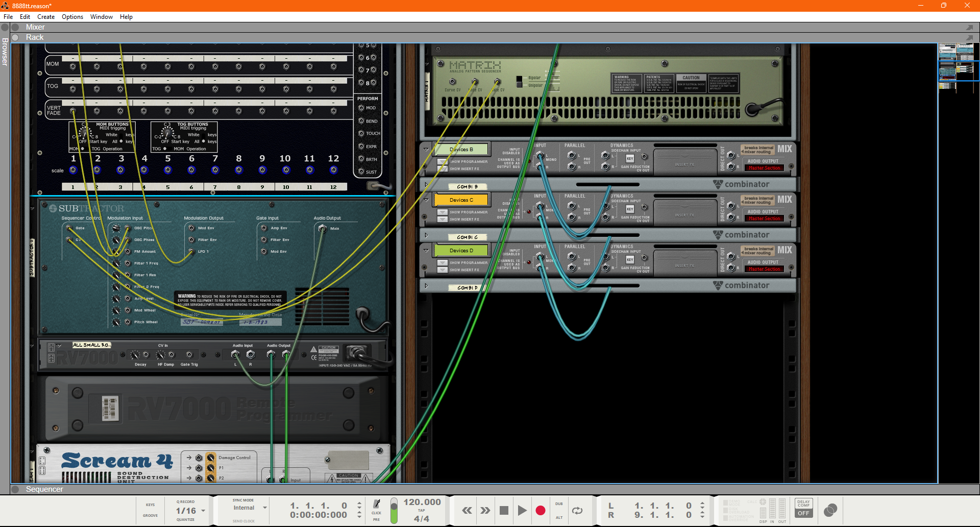Click the Subtractor Main audio output jack
The height and width of the screenshot is (527, 980).
point(322,229)
